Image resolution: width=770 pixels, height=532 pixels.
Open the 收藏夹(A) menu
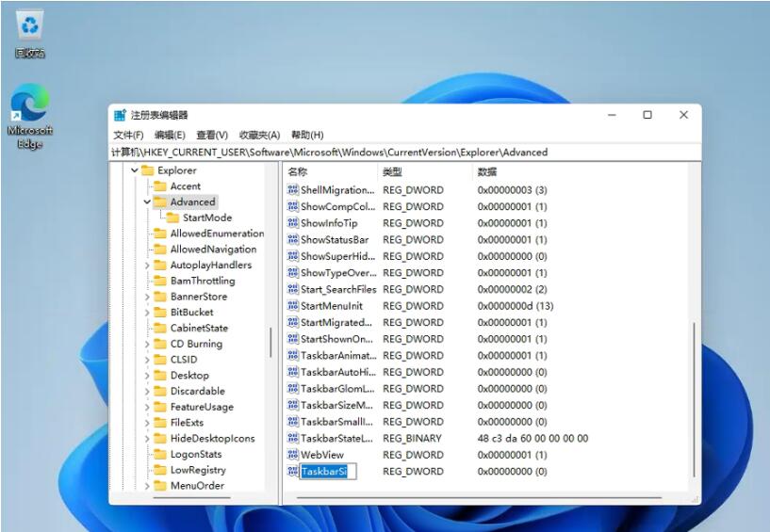[x=259, y=135]
